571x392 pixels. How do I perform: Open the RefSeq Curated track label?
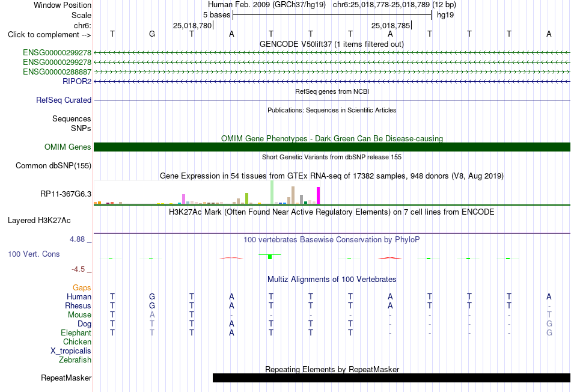tap(64, 100)
